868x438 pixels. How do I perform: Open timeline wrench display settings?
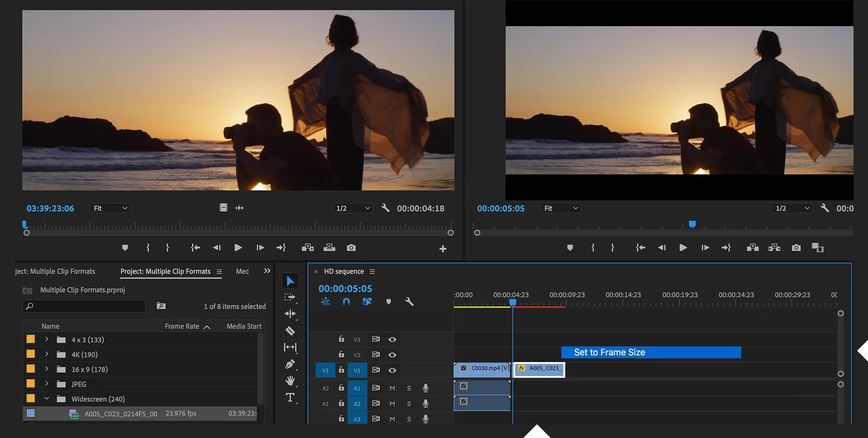pos(409,302)
